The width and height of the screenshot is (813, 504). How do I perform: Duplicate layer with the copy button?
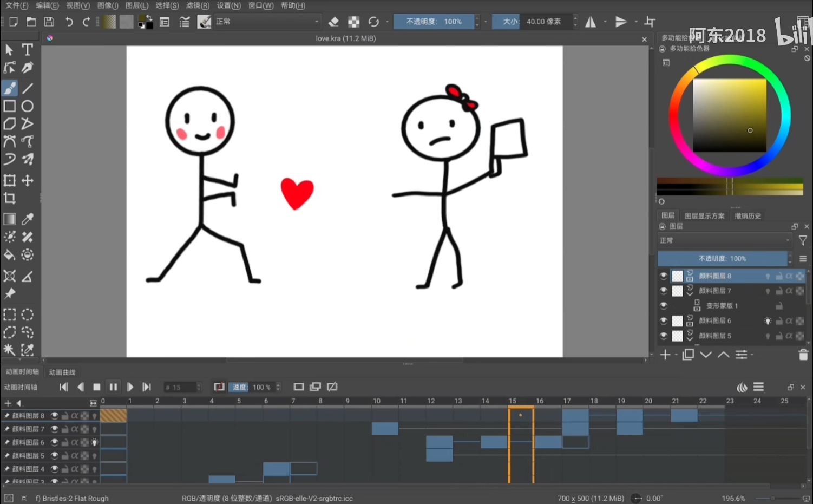pyautogui.click(x=688, y=355)
